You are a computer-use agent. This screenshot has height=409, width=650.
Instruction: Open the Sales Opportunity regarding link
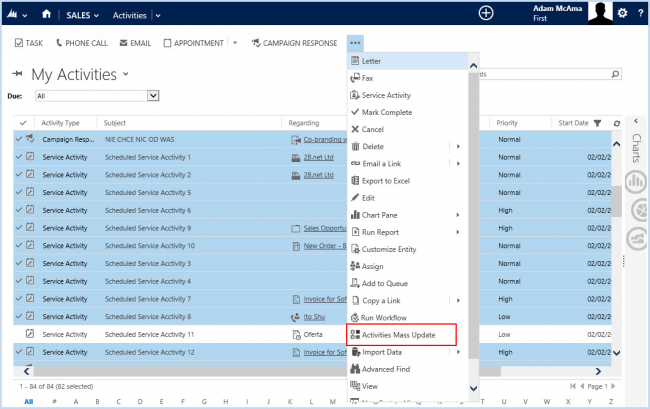[325, 228]
